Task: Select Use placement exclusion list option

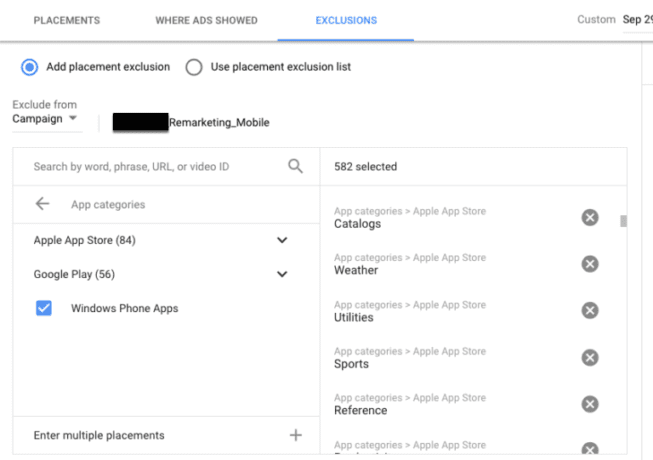Action: (194, 67)
